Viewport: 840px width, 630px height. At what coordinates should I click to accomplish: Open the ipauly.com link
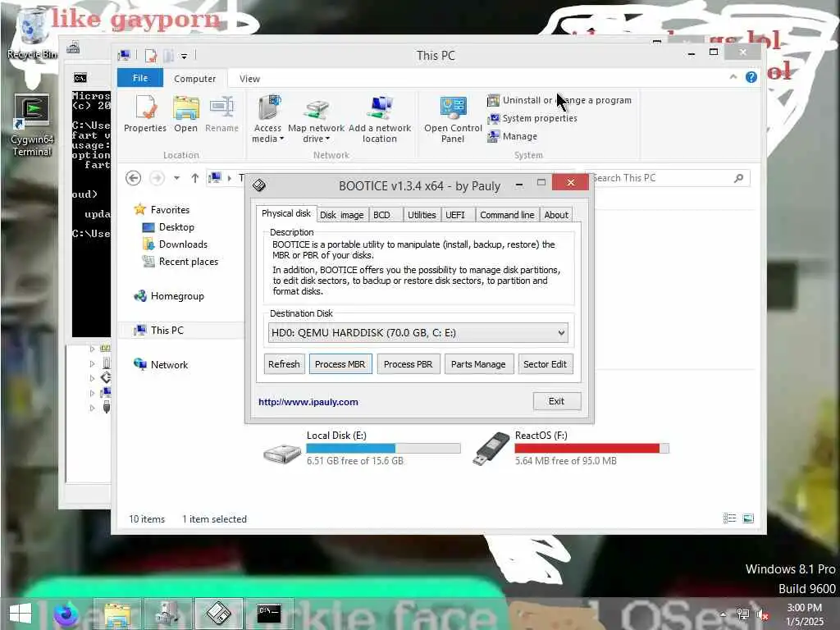tap(308, 402)
